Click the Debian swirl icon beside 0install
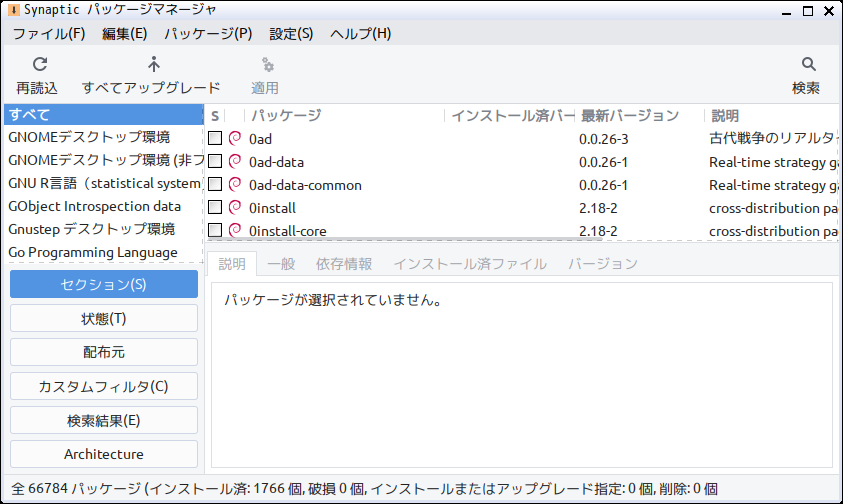This screenshot has height=504, width=843. 236,207
